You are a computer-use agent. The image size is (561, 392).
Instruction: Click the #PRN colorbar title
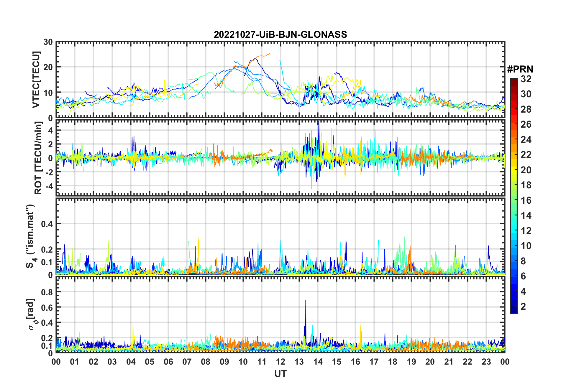click(x=520, y=69)
